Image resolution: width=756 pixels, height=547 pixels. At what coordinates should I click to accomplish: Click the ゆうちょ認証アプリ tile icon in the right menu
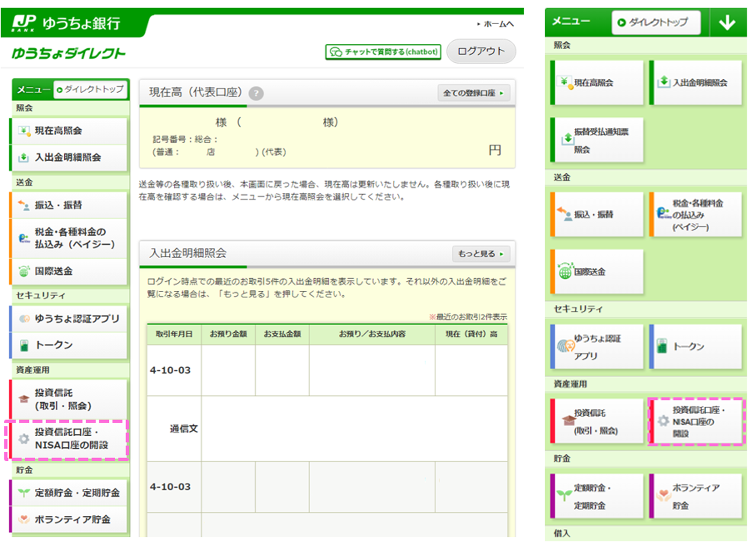566,347
